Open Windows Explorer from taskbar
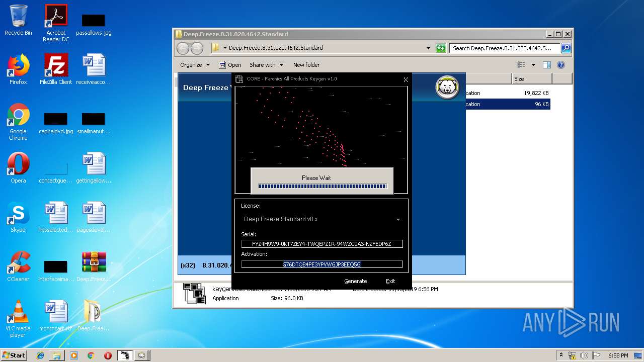The width and height of the screenshot is (644, 362). coord(57,355)
